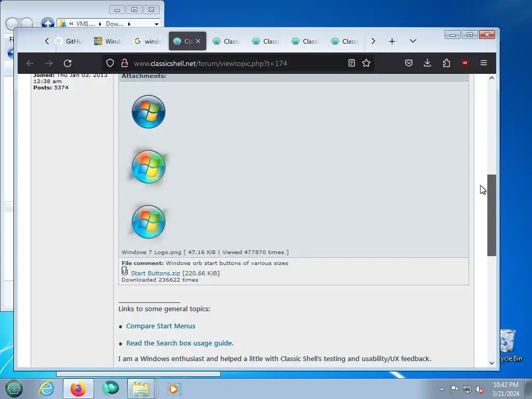Image resolution: width=532 pixels, height=399 pixels.
Task: Open Compare Start Menus link
Action: [x=161, y=326]
